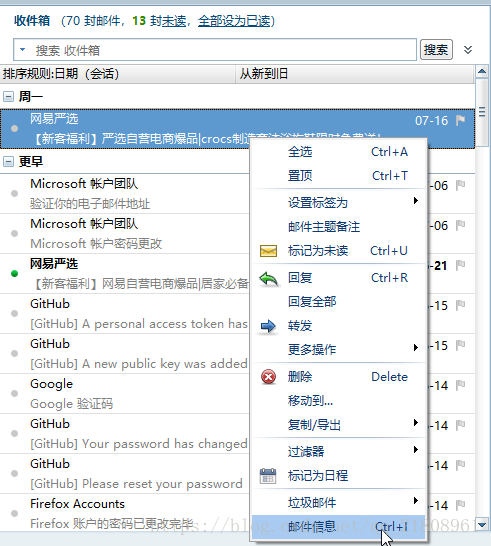Click the scrollbar up arrow
491x546 pixels.
coord(482,72)
